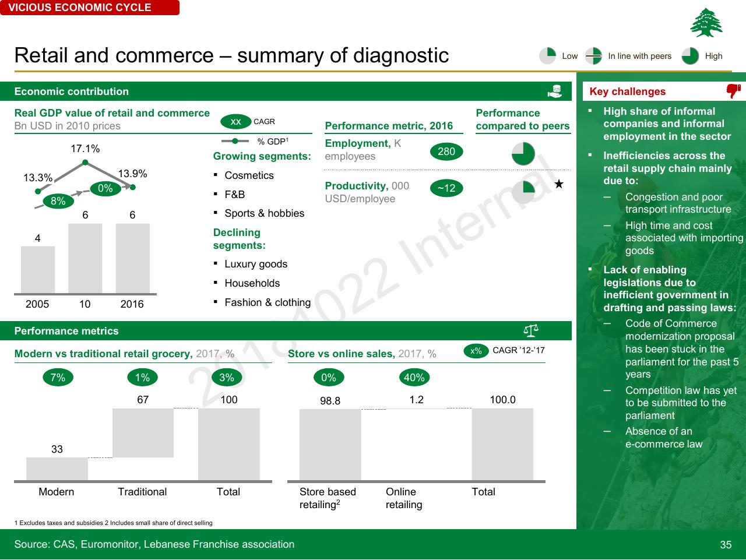Click the x% CAGR '12-'17 legend badge

pyautogui.click(x=476, y=351)
